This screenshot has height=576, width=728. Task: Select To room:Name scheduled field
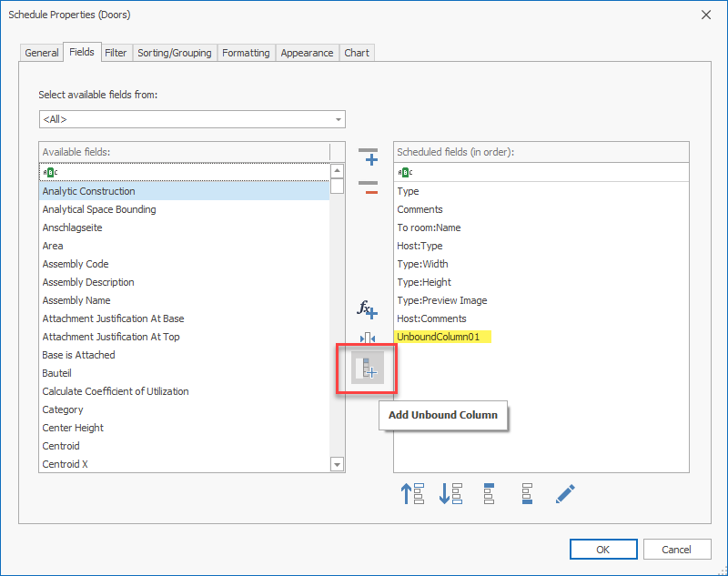click(541, 227)
